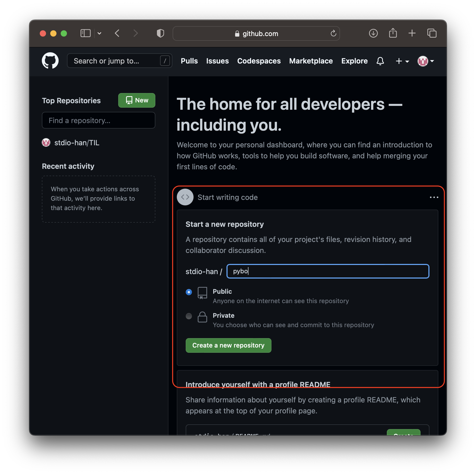Open the stdio-han/TIL repository
476x474 pixels.
click(77, 143)
